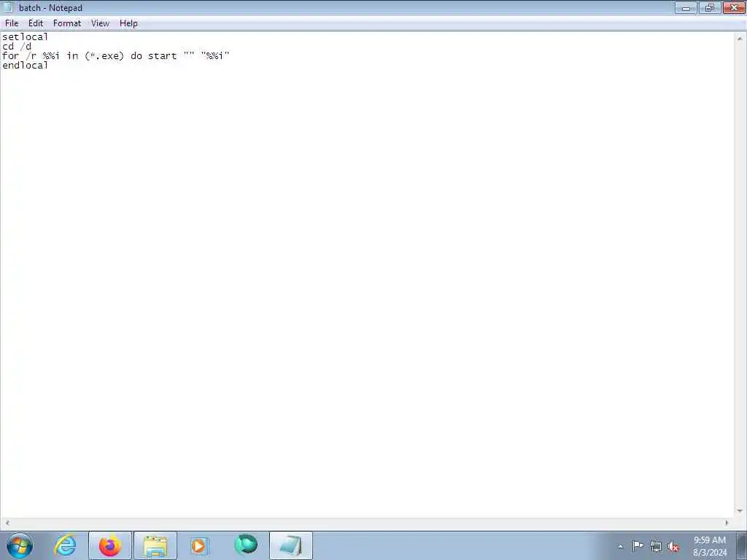Close the Notepad window
Screen dimensions: 747x560
(734, 7)
